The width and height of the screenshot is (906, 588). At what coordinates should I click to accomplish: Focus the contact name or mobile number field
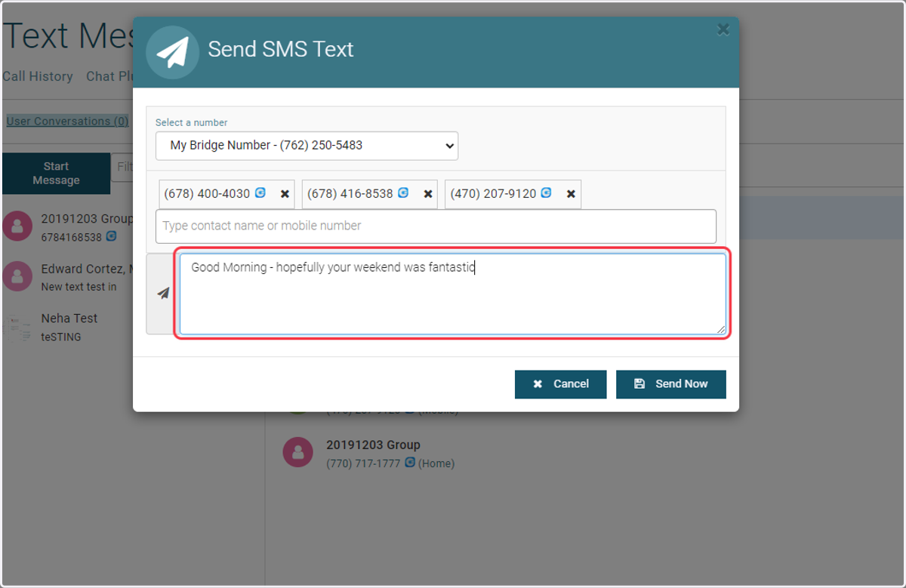(x=436, y=226)
